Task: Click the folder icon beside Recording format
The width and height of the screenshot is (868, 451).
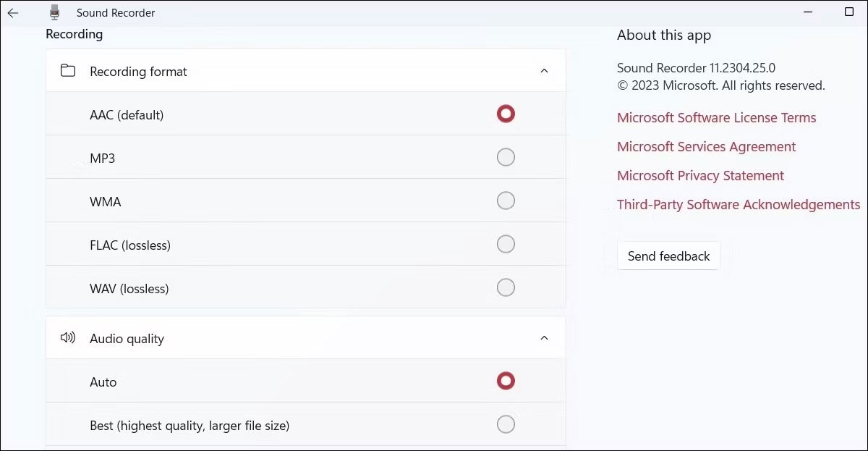Action: click(68, 71)
